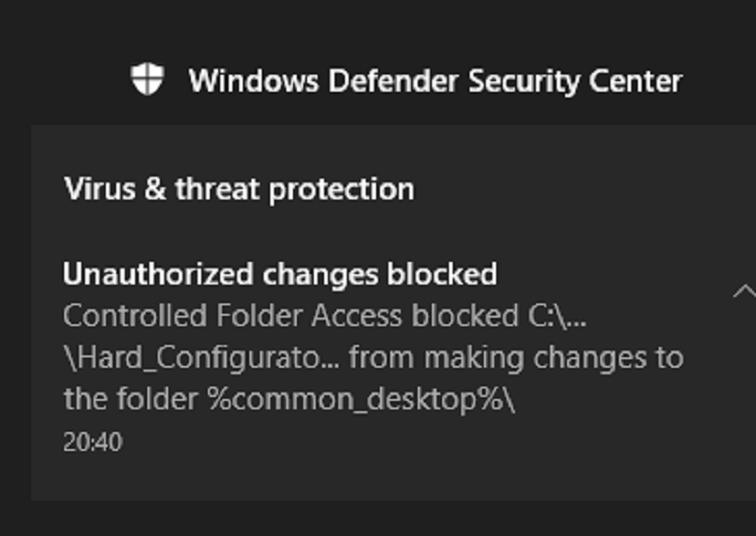Open the Unauthorized changes blocked alert title
The height and width of the screenshot is (536, 756).
[x=280, y=274]
